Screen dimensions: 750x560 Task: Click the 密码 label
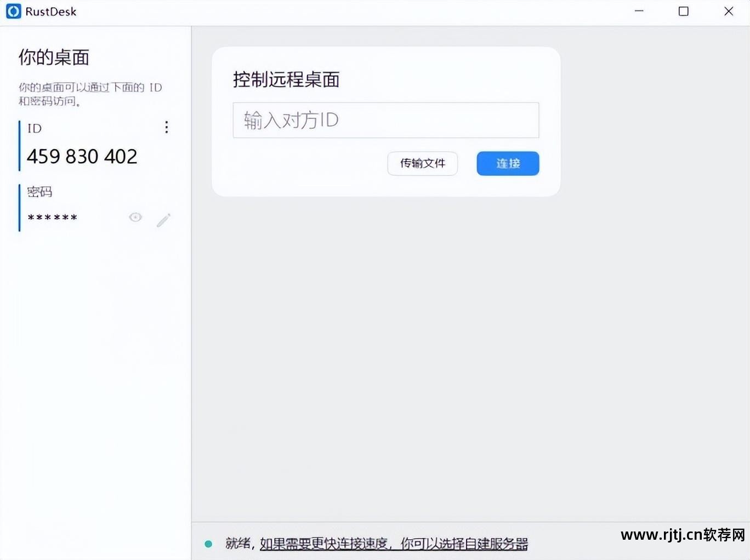pos(39,192)
